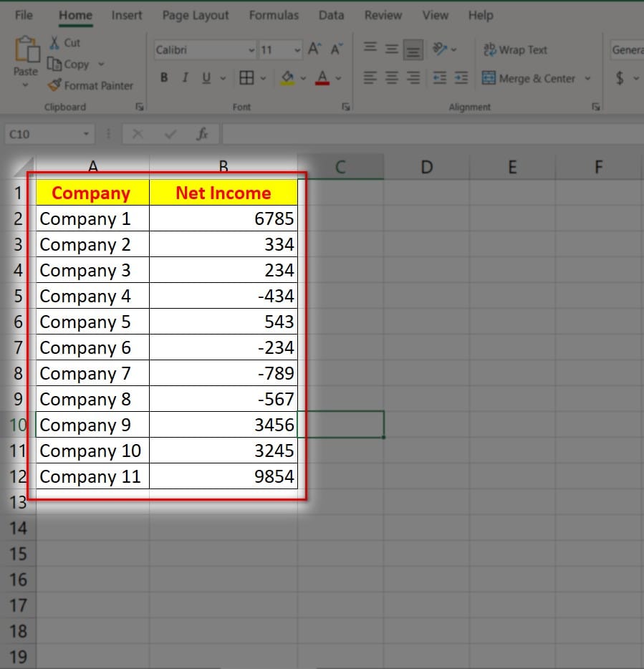Click the Increase Indent icon
The width and height of the screenshot is (644, 669).
pyautogui.click(x=461, y=78)
